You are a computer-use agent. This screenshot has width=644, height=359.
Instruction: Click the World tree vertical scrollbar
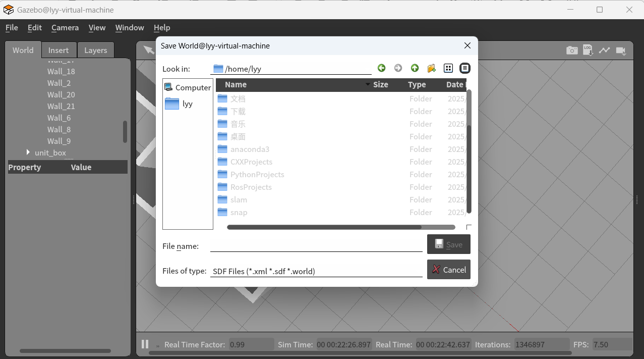pos(125,131)
